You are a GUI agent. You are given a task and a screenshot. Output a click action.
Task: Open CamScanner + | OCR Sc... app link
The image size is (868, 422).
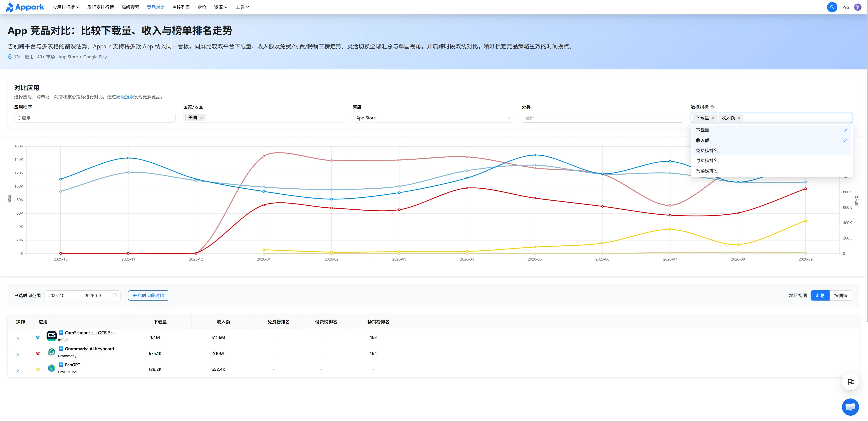90,332
